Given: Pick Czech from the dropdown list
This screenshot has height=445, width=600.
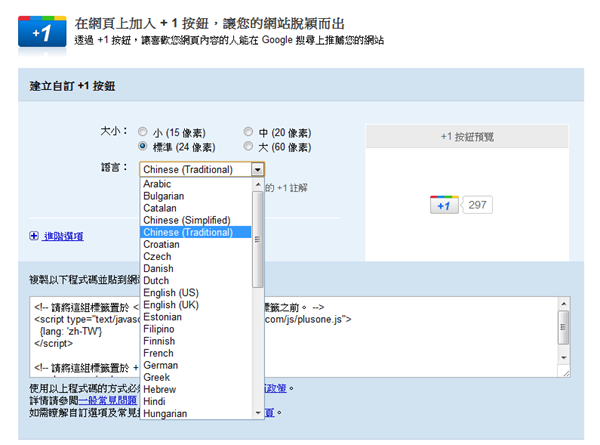Looking at the screenshot, I should 196,256.
